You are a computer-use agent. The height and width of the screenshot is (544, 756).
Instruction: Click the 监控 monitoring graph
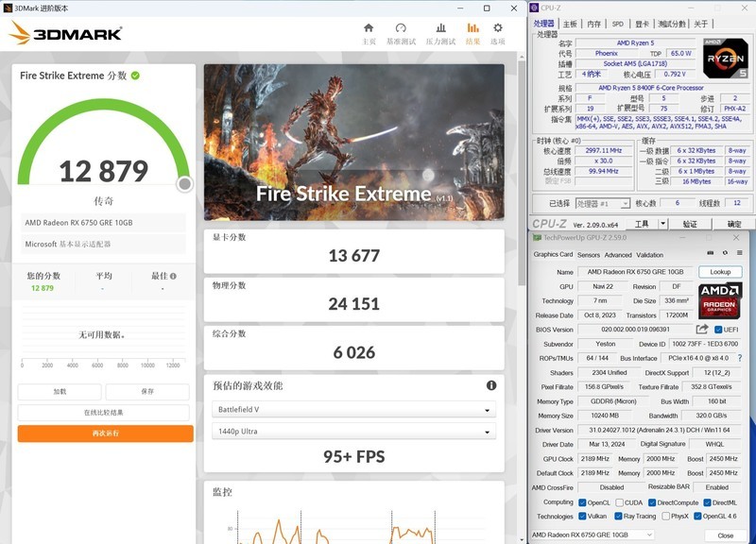point(357,534)
